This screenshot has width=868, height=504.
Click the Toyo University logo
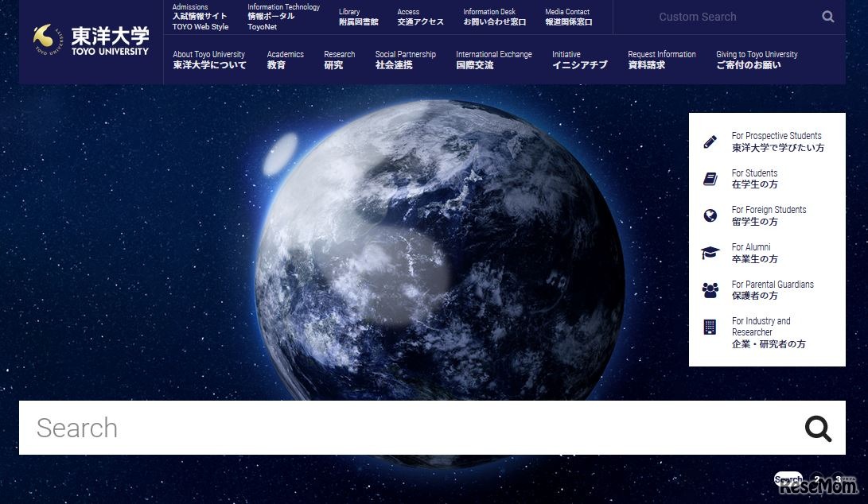[91, 40]
